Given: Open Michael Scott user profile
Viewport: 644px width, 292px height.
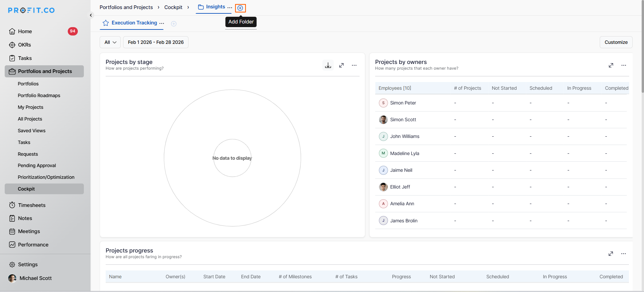Looking at the screenshot, I should (35, 278).
